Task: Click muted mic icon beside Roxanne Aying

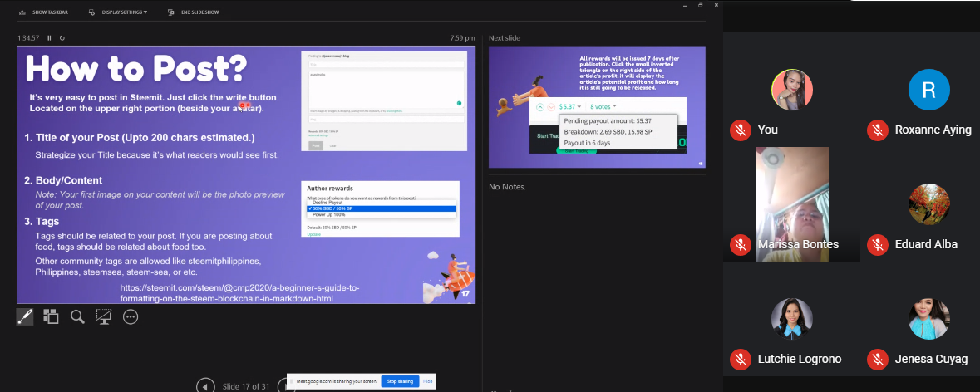Action: click(x=878, y=130)
